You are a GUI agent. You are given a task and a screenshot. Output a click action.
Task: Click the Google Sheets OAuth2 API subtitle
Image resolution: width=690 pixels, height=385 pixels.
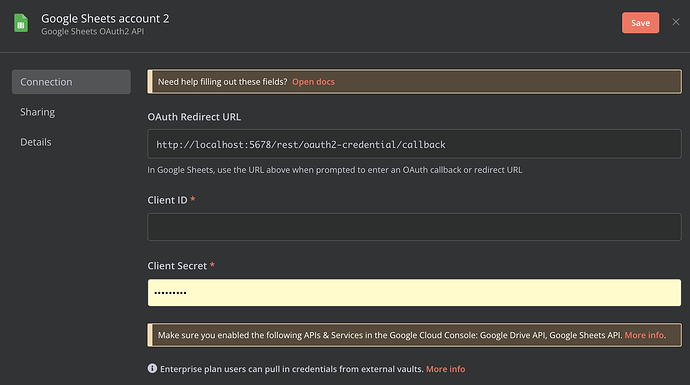pyautogui.click(x=92, y=32)
